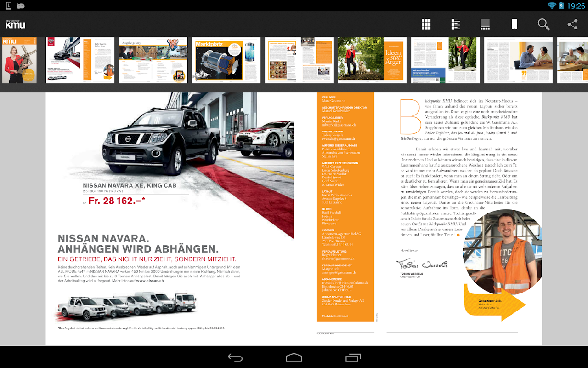Toggle the thumbnail strip view icon

[x=485, y=24]
